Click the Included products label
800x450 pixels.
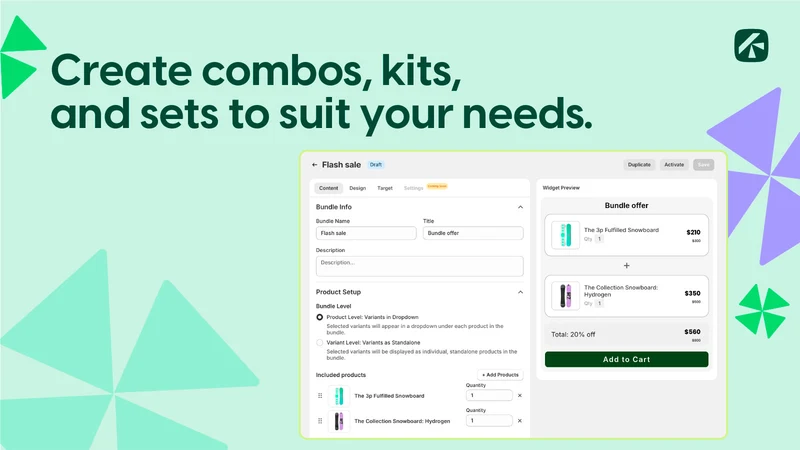tap(341, 375)
